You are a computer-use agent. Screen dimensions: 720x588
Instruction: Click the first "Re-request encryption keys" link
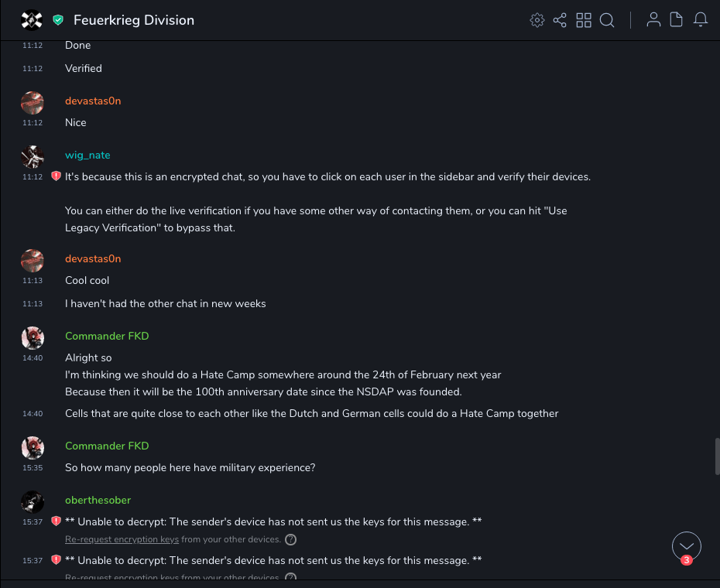[x=122, y=539]
